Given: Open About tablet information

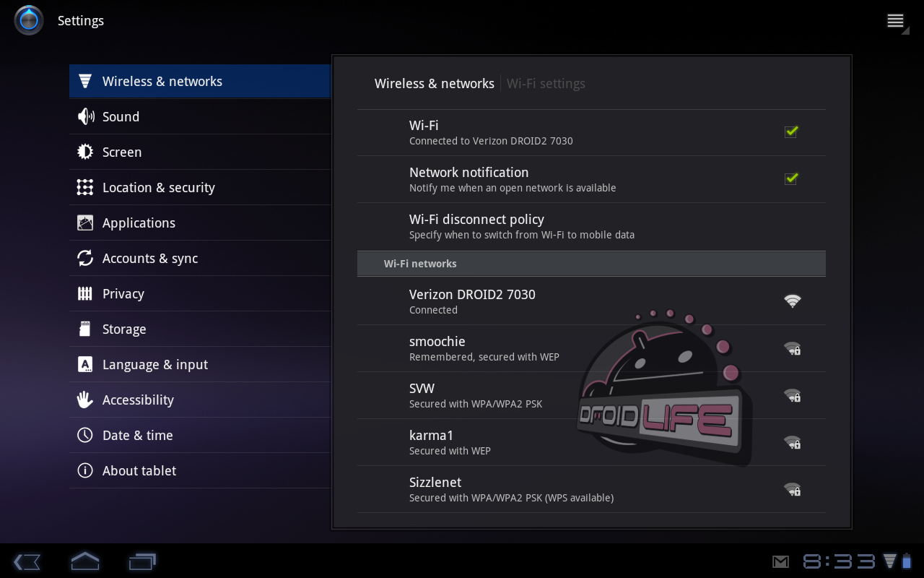Looking at the screenshot, I should click(139, 471).
